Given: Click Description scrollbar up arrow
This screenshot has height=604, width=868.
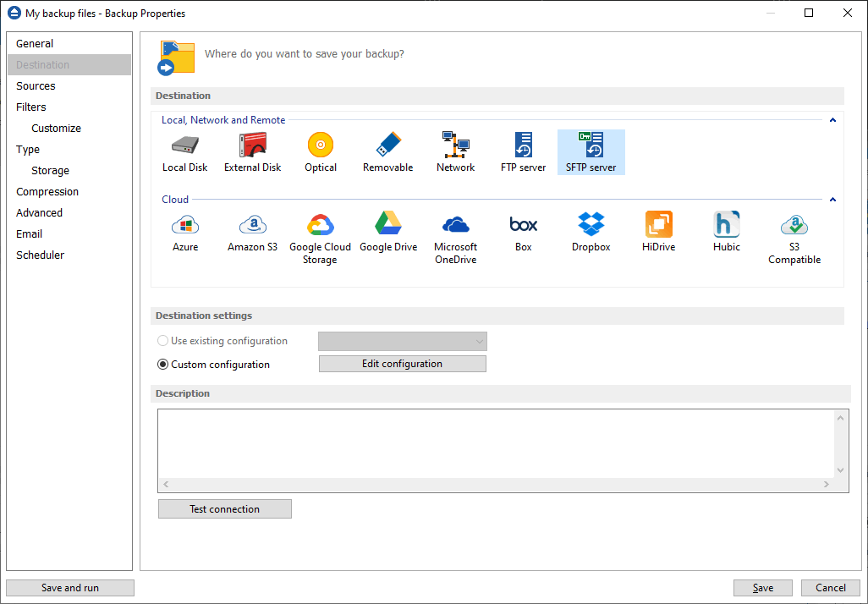Looking at the screenshot, I should coord(840,418).
